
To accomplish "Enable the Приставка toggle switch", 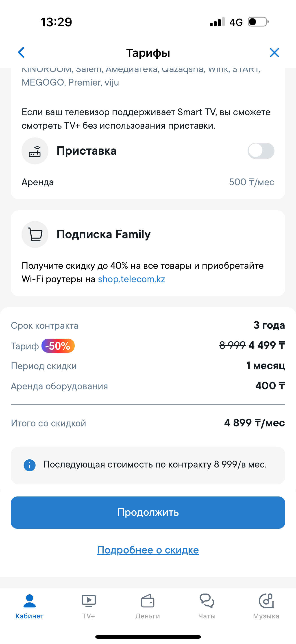I will (261, 151).
